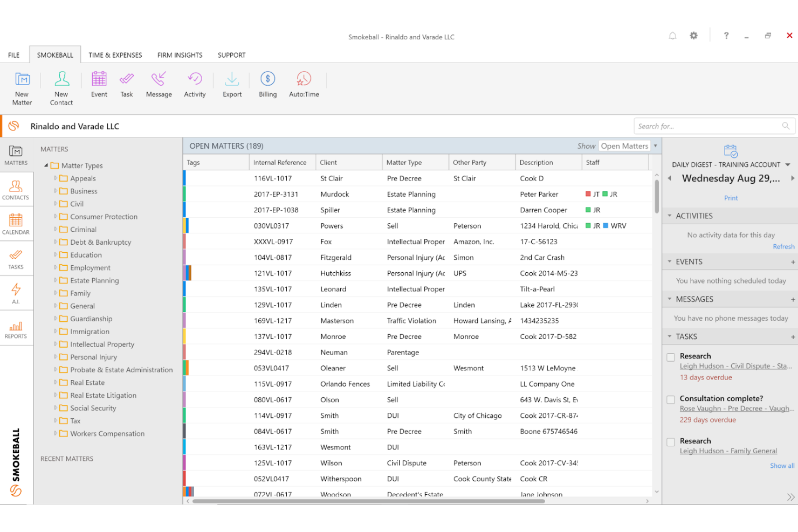Open the A.I. sidebar section
798x532 pixels.
[16, 294]
